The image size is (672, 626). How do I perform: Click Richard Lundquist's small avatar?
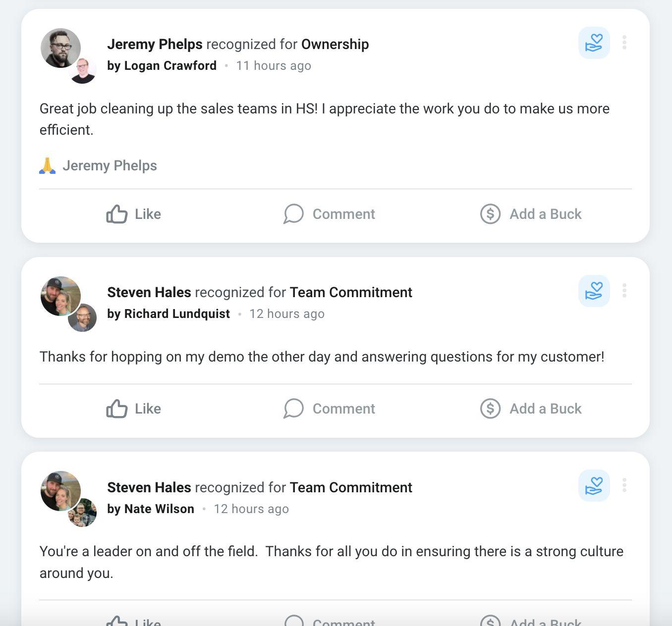[x=82, y=318]
